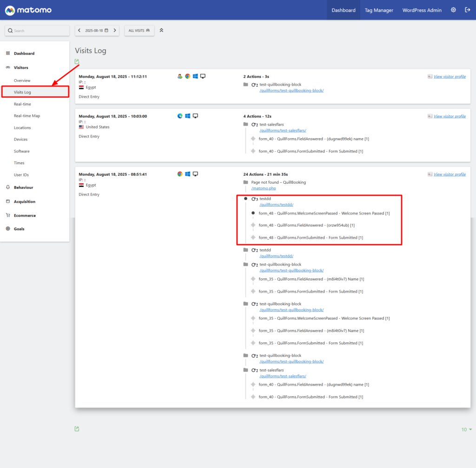Expand the Acquisition menu section

point(25,201)
